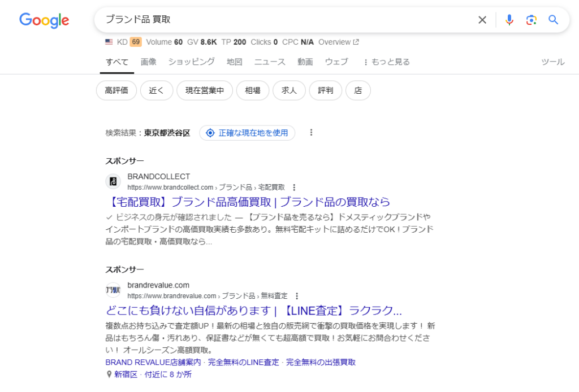Image resolution: width=579 pixels, height=392 pixels.
Task: Start voice search with microphone icon
Action: pos(509,20)
